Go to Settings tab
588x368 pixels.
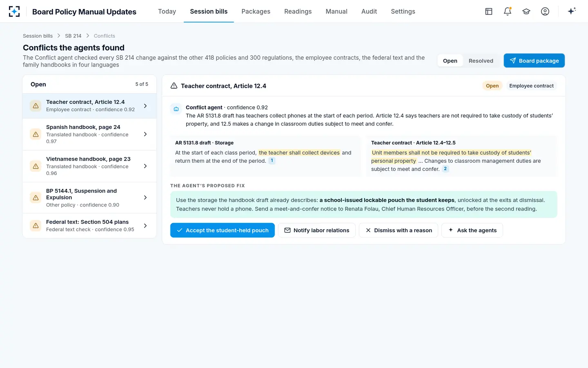point(403,11)
